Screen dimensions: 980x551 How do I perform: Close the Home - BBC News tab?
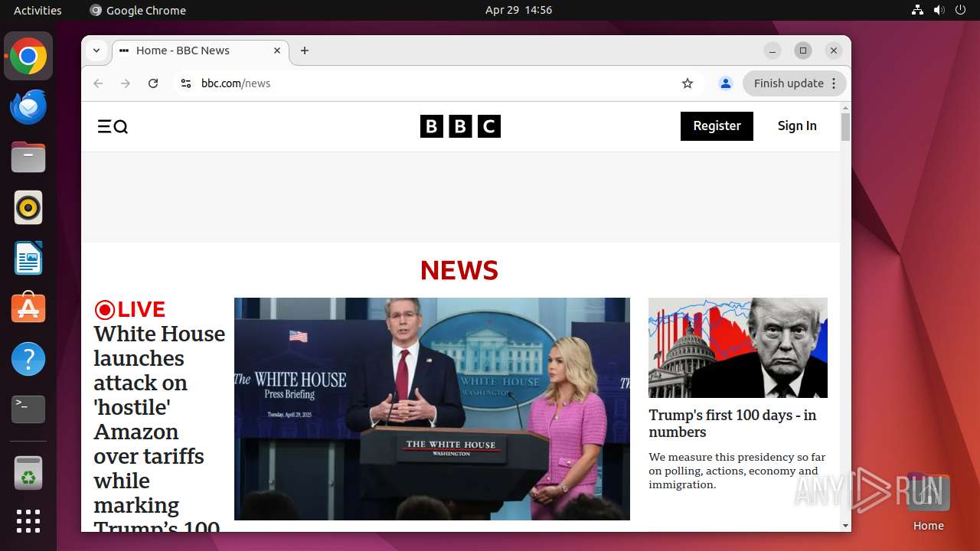277,51
